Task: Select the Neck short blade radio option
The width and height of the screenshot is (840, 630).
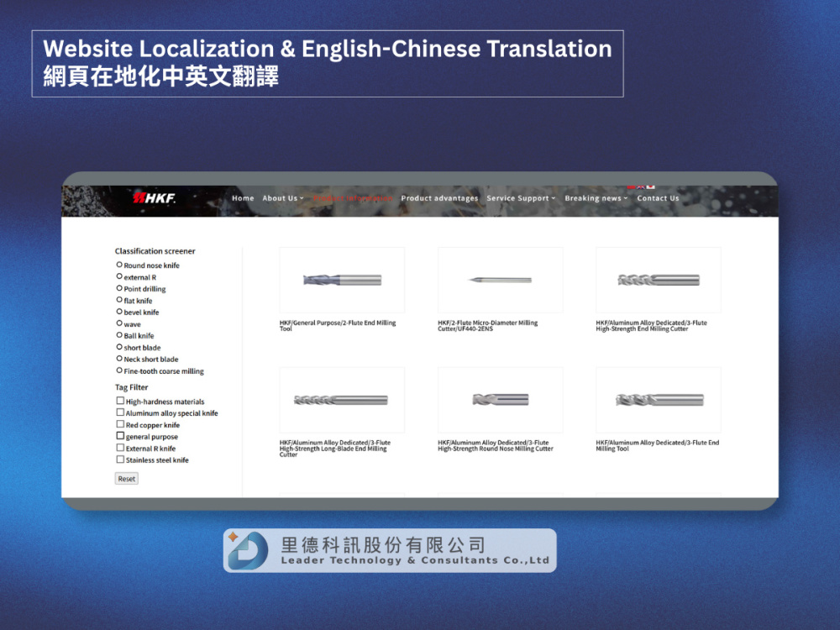Action: point(119,359)
